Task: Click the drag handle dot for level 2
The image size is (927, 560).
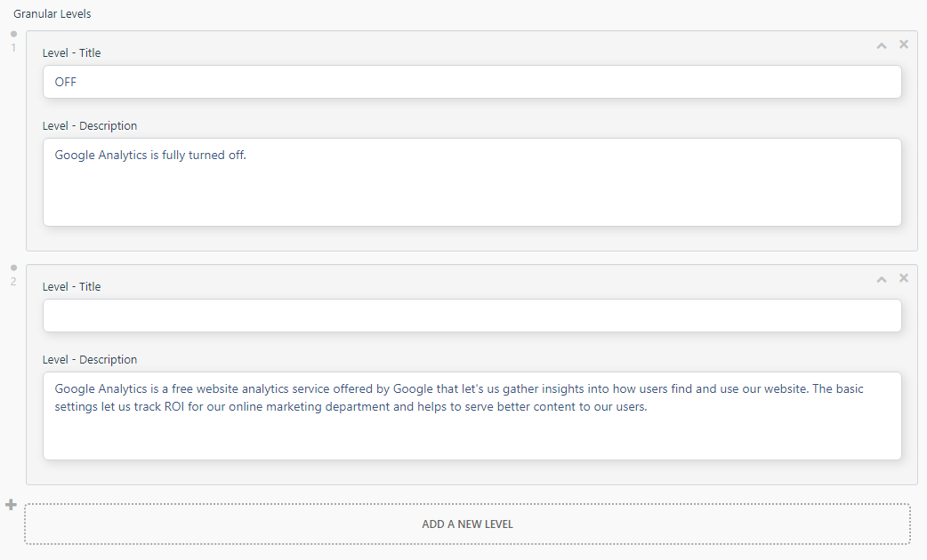Action: click(x=12, y=267)
